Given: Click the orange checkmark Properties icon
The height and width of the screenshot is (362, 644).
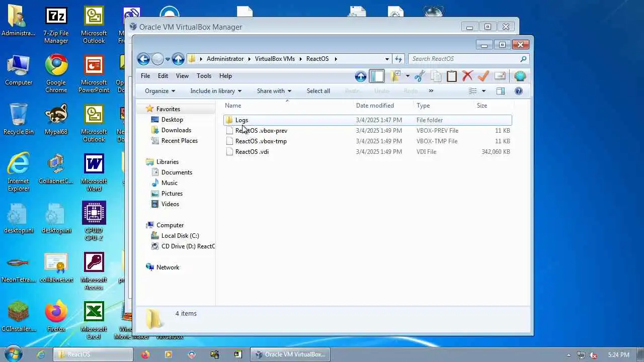Looking at the screenshot, I should (484, 76).
